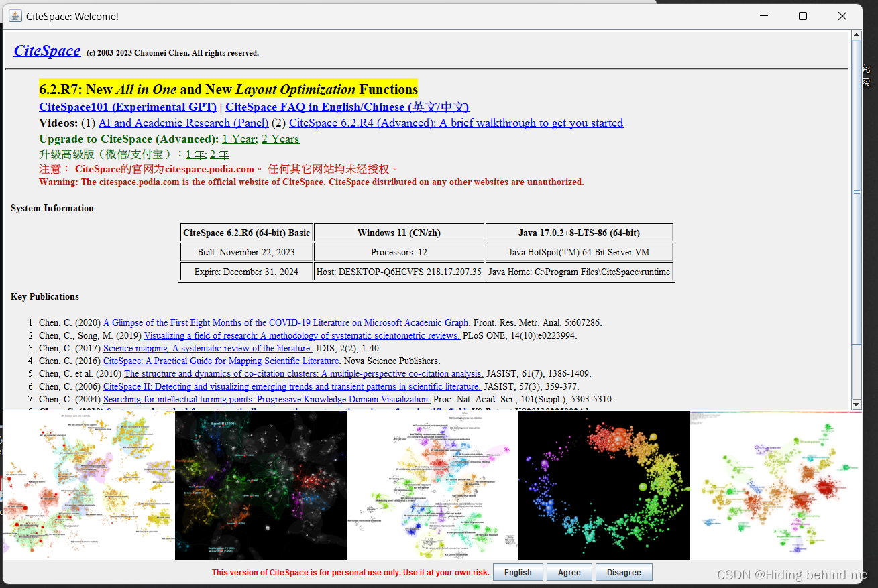Open CiteSpace II detecting emerging trends link
This screenshot has height=588, width=878.
pos(292,386)
